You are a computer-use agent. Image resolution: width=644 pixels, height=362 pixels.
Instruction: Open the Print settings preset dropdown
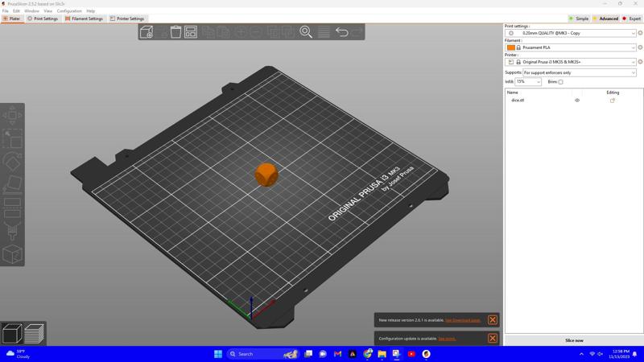[571, 33]
